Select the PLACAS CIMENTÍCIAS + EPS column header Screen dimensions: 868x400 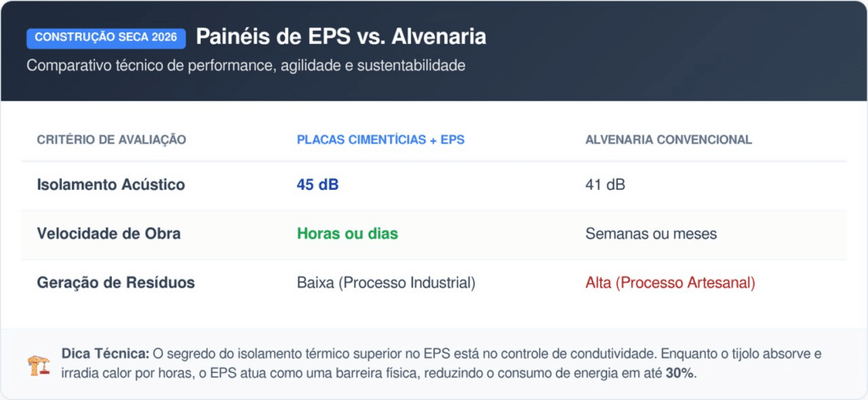coord(381,139)
